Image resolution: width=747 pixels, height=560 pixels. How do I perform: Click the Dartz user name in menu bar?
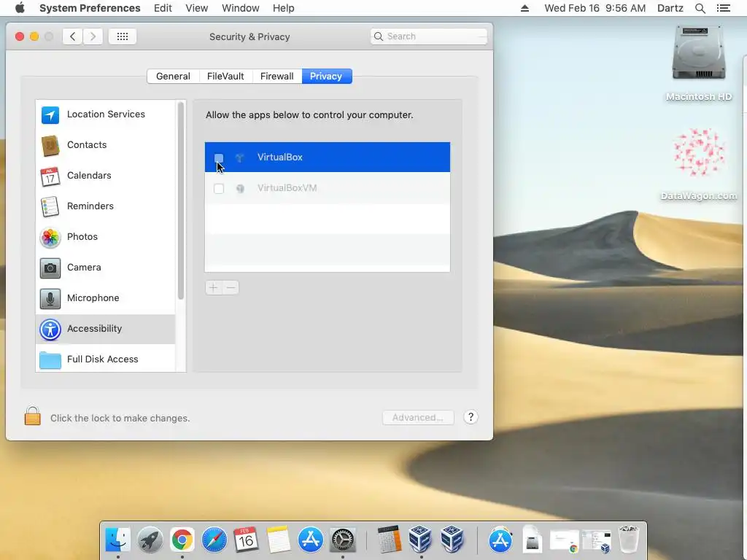click(x=670, y=8)
